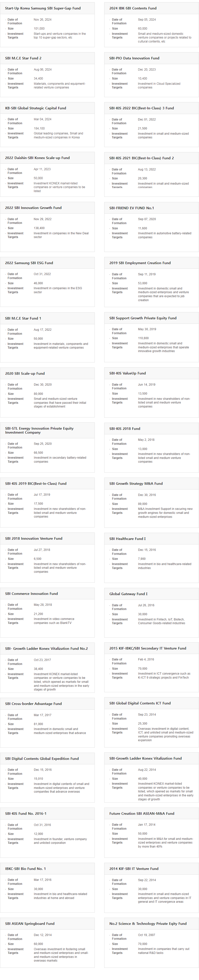Click SBI-FRIEND EV FUND No.1 heading
This screenshot has width=199, height=980.
click(x=132, y=208)
